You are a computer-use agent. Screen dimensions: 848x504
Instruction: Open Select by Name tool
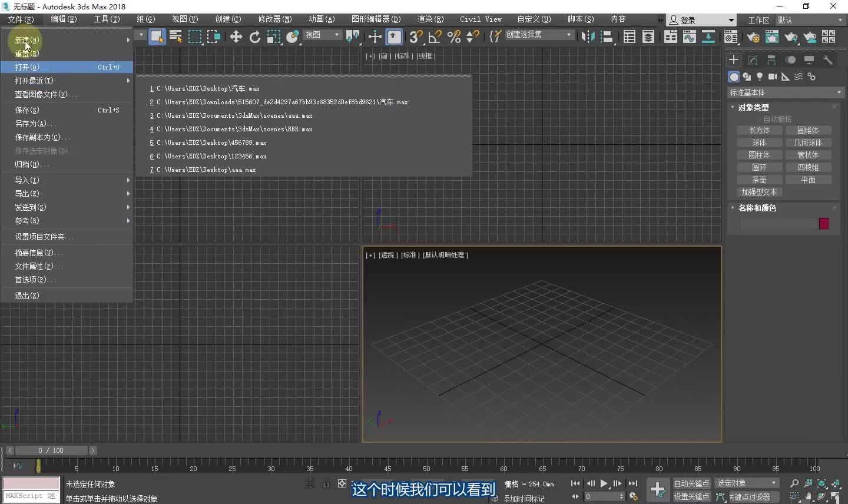(x=175, y=37)
